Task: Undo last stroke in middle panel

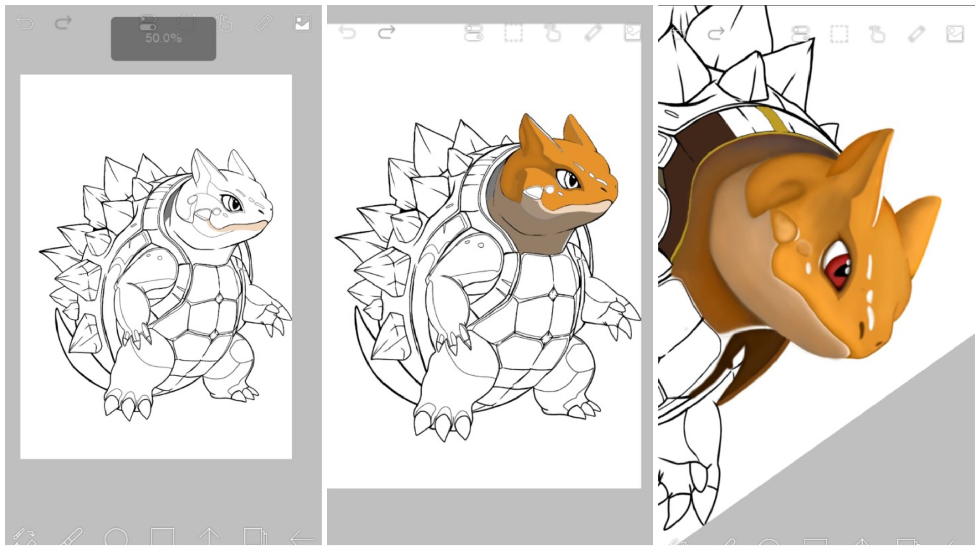Action: coord(347,32)
